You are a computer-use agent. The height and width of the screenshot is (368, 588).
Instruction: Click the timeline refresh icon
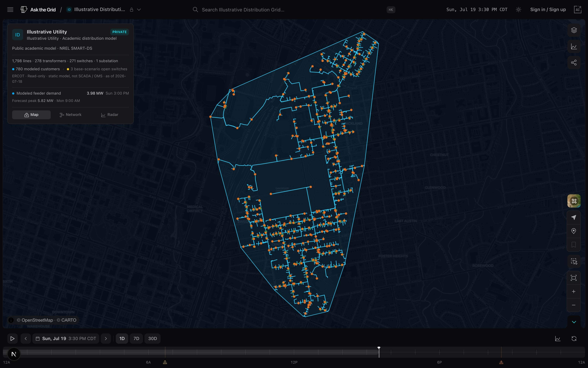click(x=574, y=339)
